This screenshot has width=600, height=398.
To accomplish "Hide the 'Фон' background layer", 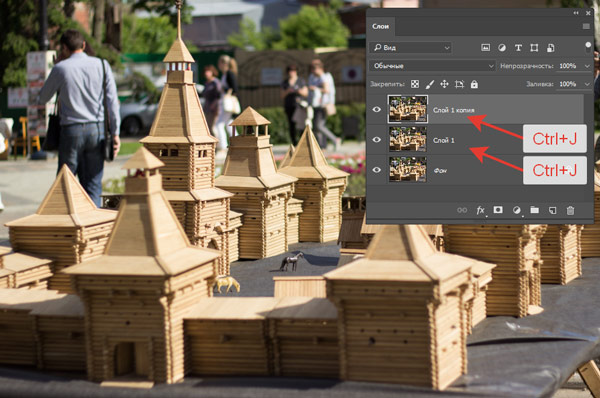I will (x=377, y=170).
